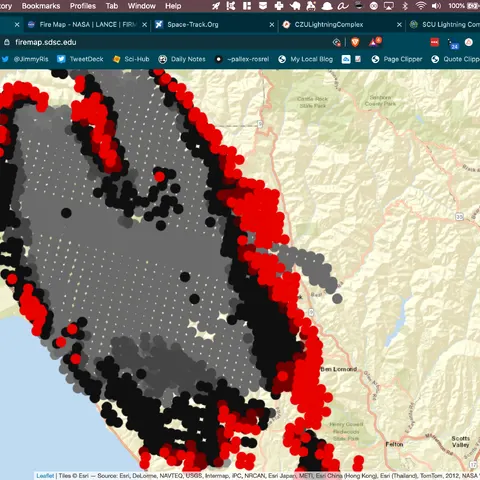Click the Castle Rock State Park label
Viewport: 480px width, 480px height.
pos(313,102)
